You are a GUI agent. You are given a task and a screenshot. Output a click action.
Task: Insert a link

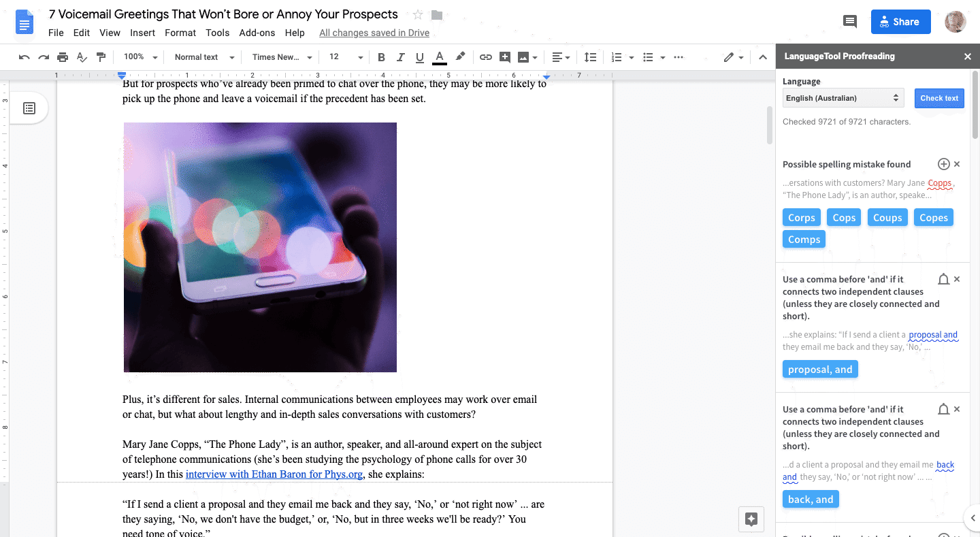click(485, 57)
